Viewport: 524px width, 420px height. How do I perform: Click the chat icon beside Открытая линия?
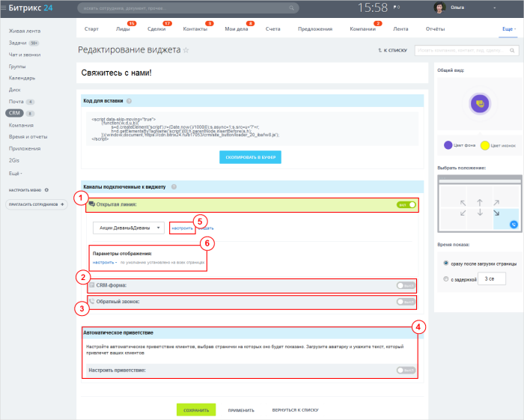pos(91,204)
